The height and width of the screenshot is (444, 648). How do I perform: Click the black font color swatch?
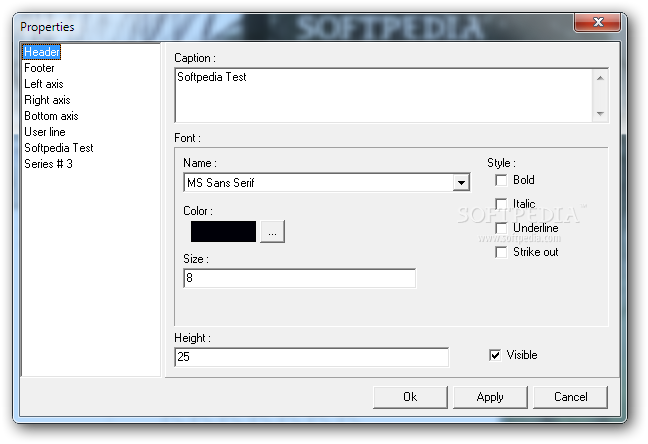223,231
